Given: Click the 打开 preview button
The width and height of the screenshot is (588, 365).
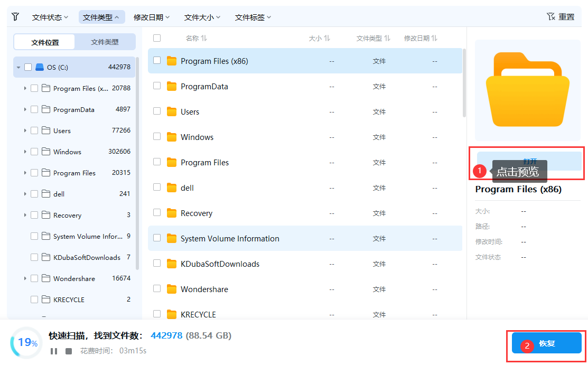Looking at the screenshot, I should [x=529, y=162].
